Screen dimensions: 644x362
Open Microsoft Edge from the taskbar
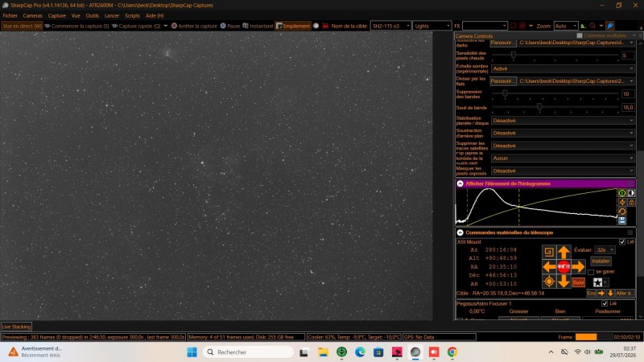360,352
